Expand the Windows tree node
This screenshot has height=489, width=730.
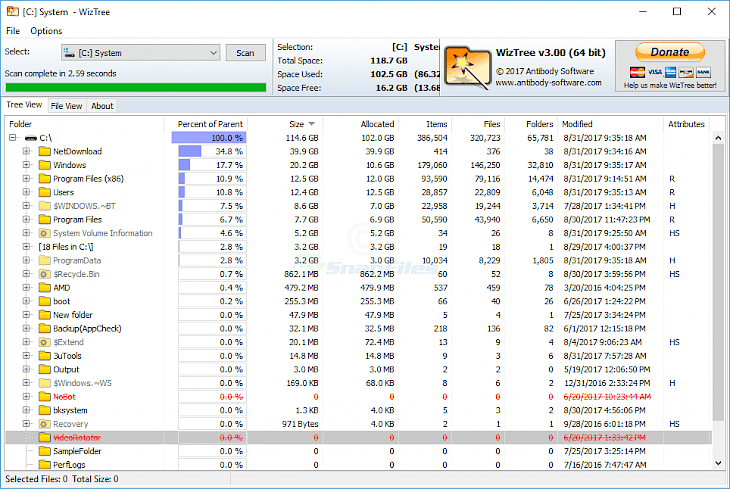(x=26, y=164)
